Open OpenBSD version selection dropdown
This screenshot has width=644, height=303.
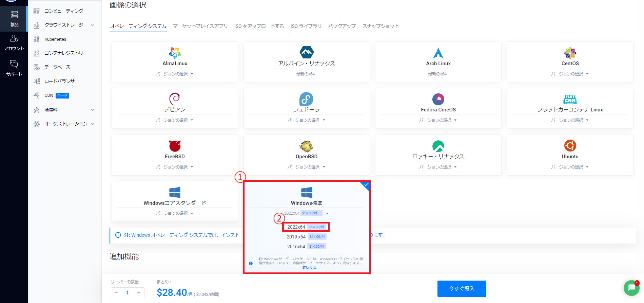(306, 167)
